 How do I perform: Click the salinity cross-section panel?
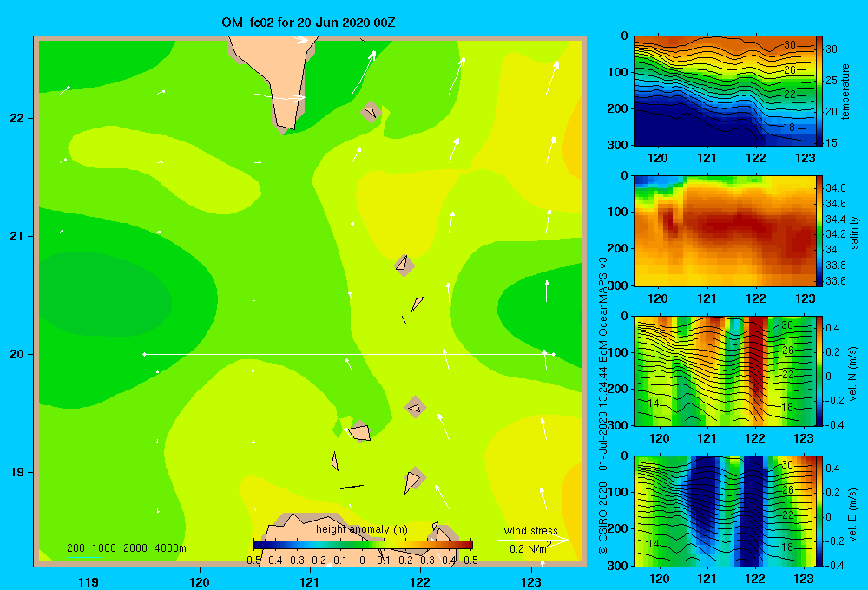coord(725,231)
